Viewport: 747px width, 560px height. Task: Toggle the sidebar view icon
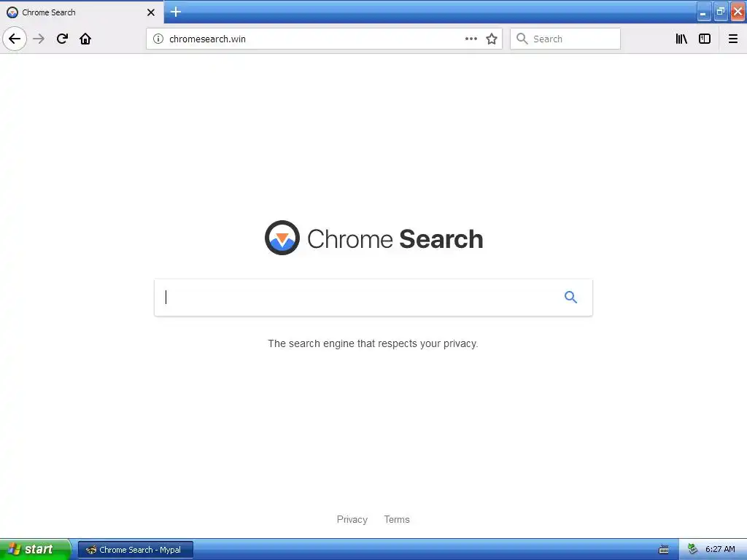[x=705, y=39]
